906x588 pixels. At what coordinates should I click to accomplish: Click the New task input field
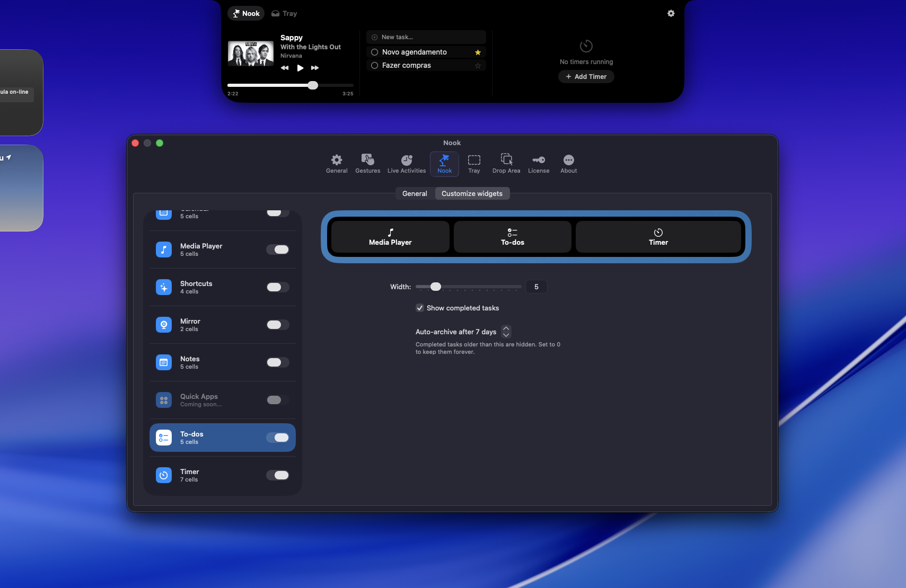coord(426,37)
